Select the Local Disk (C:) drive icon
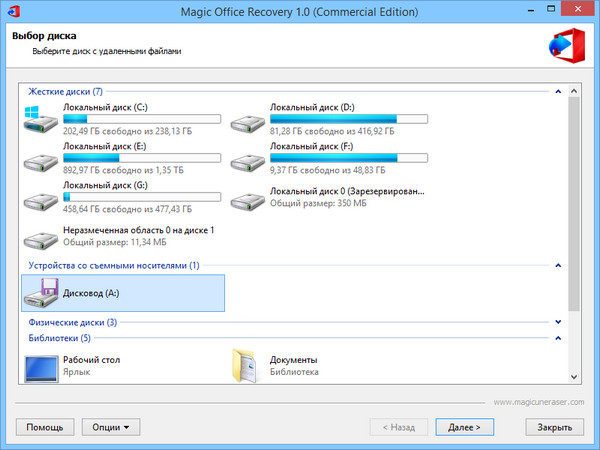600x450 pixels. tap(41, 119)
